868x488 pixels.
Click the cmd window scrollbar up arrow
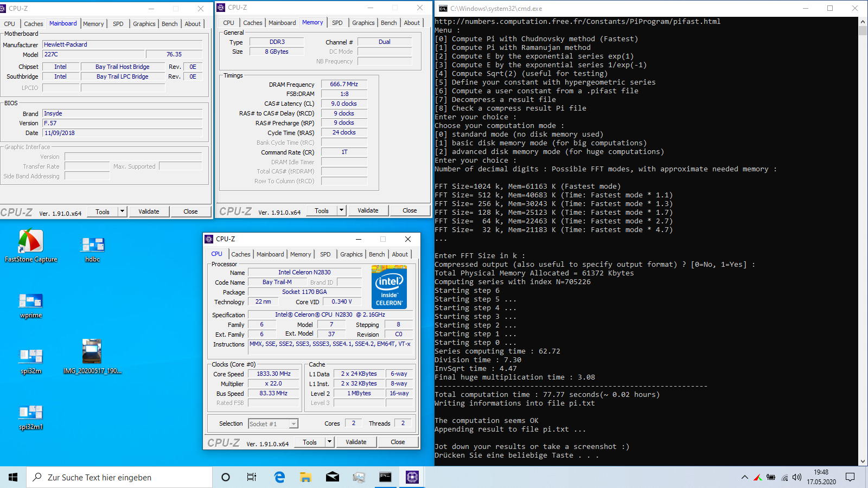point(863,22)
